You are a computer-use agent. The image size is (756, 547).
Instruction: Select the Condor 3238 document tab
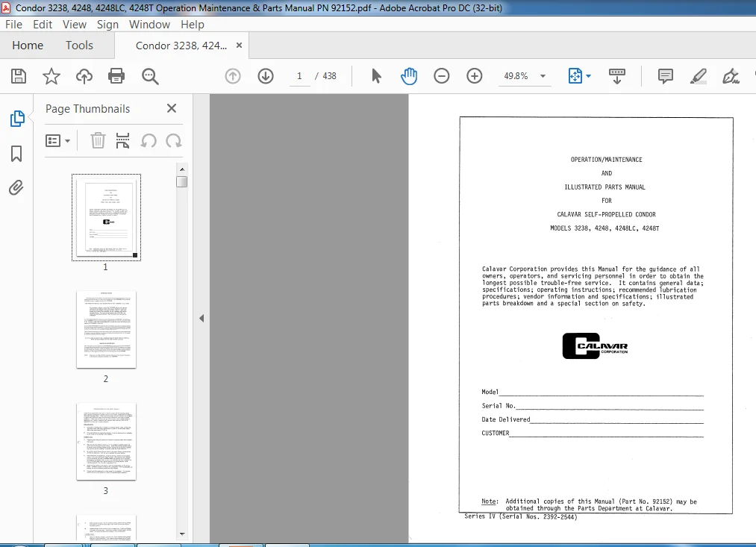[x=181, y=46]
